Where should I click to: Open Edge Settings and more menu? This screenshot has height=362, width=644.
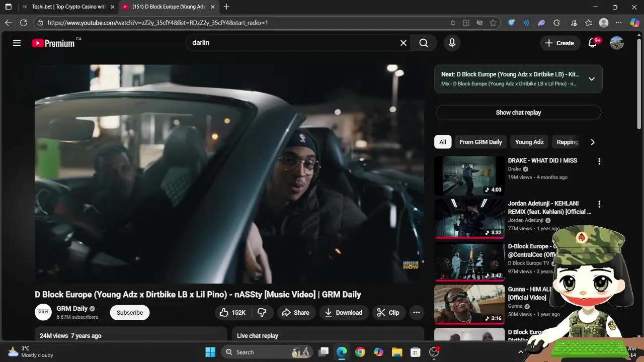[x=619, y=23]
